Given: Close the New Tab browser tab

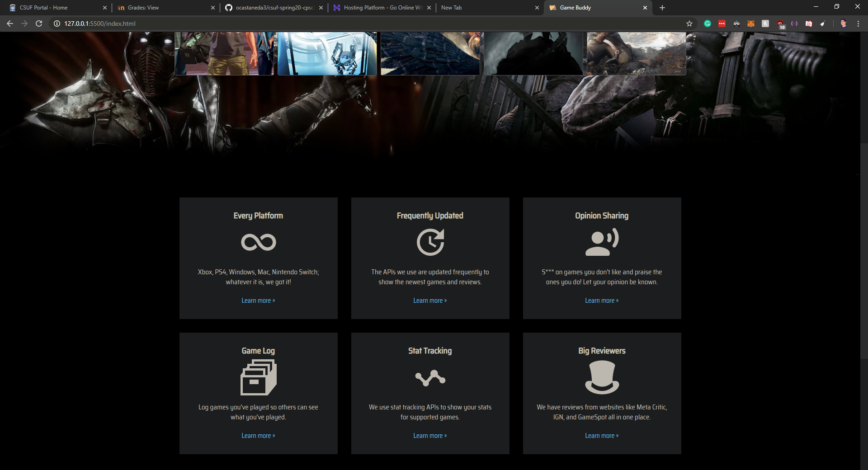Looking at the screenshot, I should click(x=537, y=8).
